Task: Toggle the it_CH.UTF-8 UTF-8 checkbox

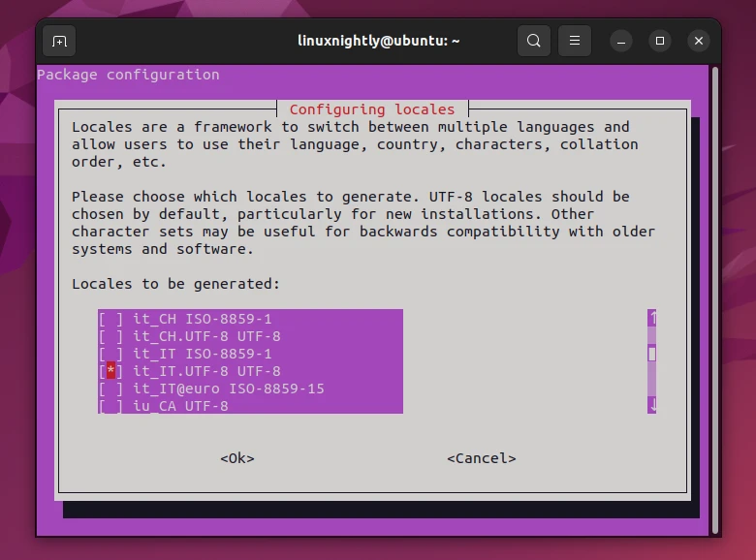Action: tap(110, 336)
